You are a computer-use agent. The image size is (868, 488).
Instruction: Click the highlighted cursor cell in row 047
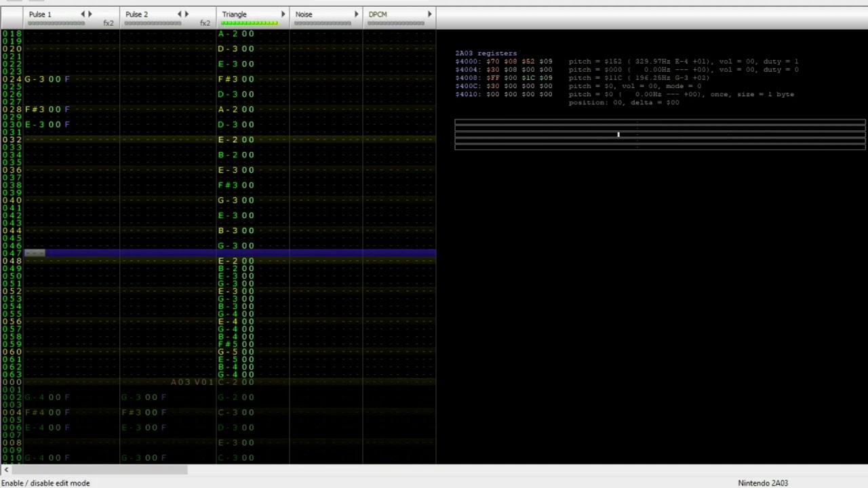coord(35,253)
